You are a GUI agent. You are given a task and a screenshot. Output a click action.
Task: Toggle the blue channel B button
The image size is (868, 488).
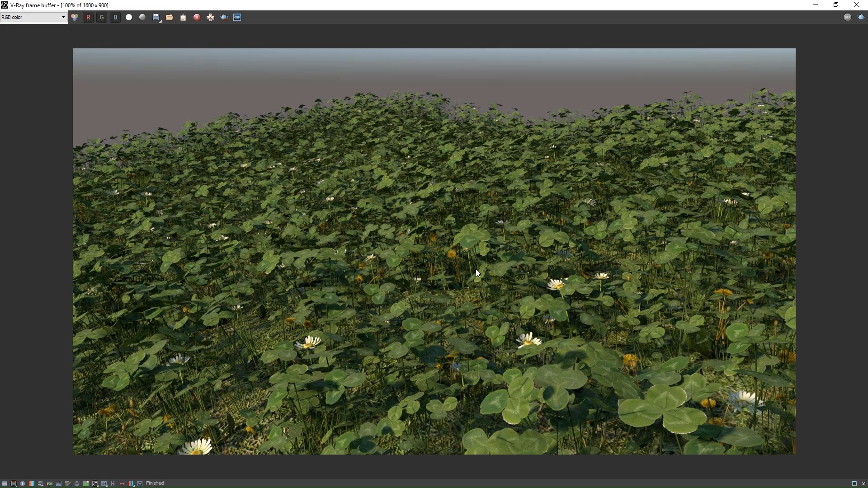pyautogui.click(x=115, y=17)
